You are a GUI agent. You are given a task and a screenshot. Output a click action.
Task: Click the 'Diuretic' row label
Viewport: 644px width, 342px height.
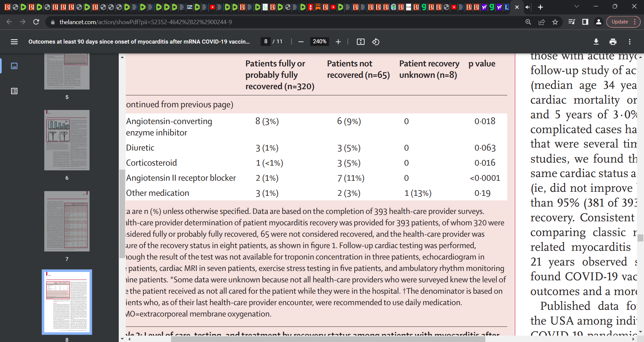coord(140,148)
